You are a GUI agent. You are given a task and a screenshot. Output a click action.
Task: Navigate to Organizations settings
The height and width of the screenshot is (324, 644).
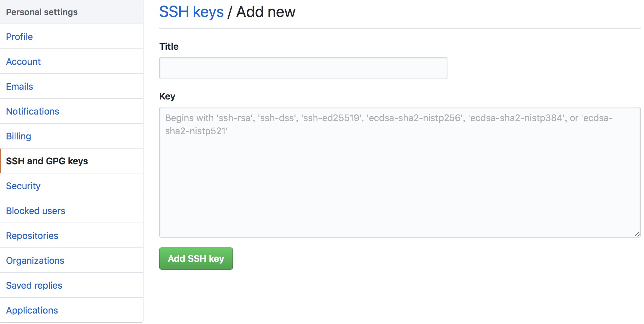[x=35, y=261]
